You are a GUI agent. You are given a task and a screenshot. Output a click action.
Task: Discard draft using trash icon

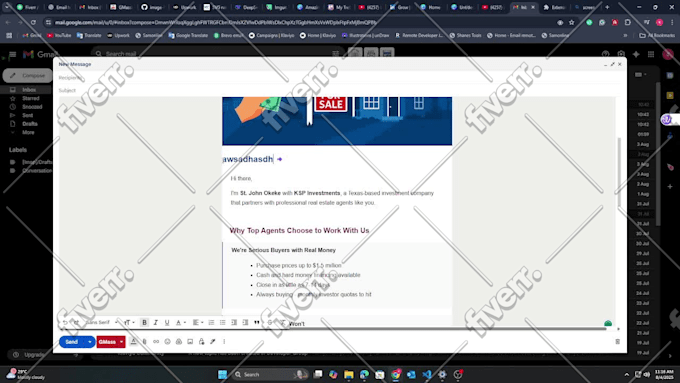coord(618,342)
